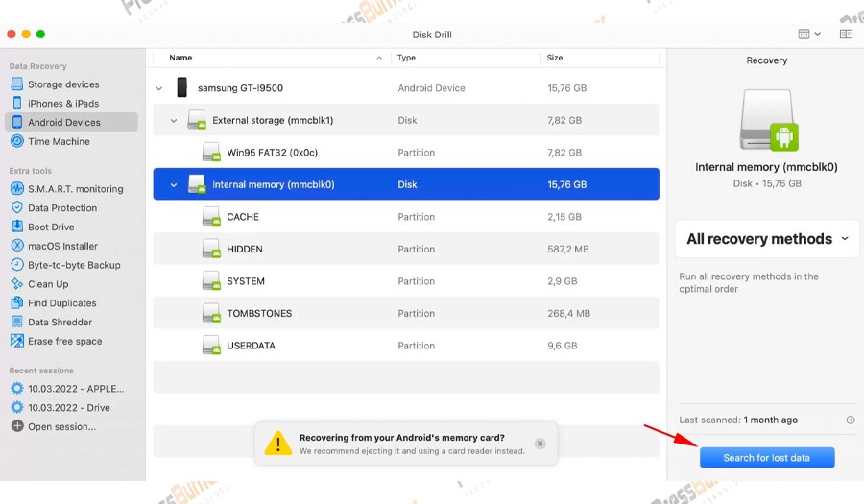This screenshot has height=504, width=864.
Task: Open the Find Duplicates tool
Action: 61,303
